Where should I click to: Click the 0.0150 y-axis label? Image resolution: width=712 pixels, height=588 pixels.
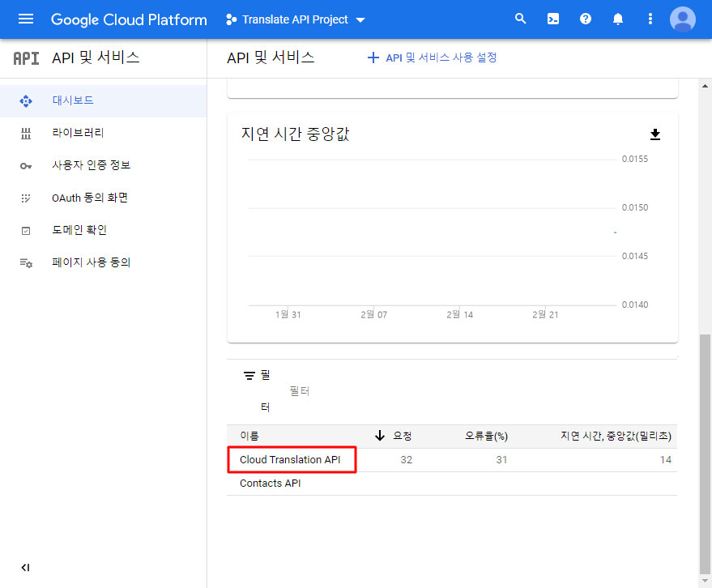tap(635, 207)
